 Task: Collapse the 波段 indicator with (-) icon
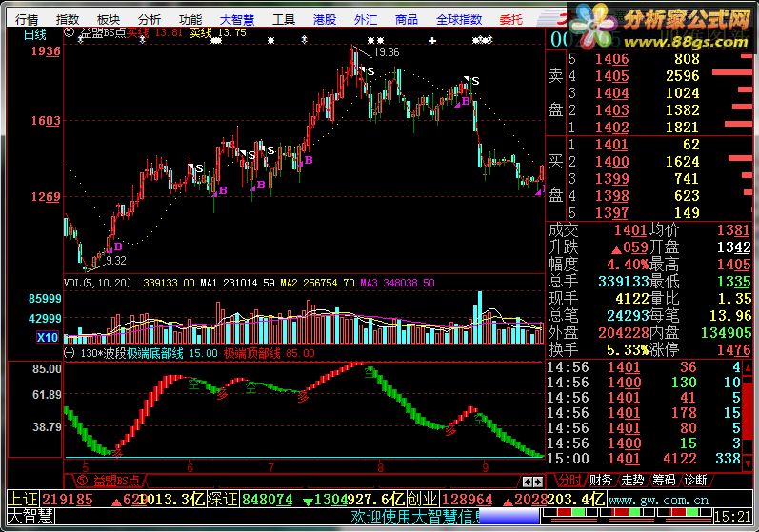[70, 353]
